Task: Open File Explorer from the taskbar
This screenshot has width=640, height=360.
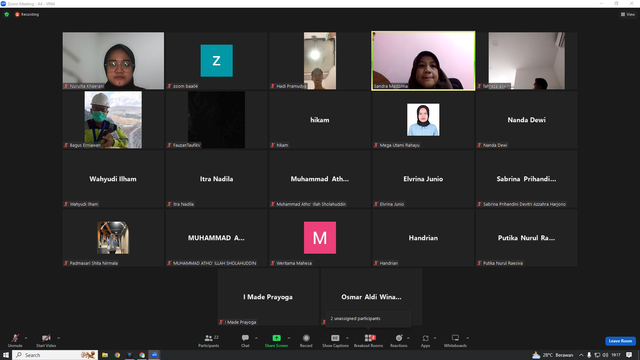Action: coord(105,355)
